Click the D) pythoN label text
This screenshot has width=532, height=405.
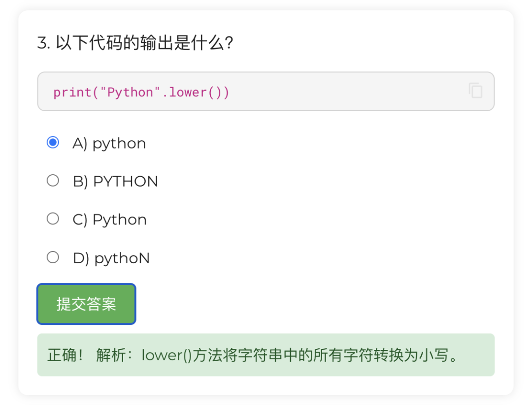pos(110,257)
